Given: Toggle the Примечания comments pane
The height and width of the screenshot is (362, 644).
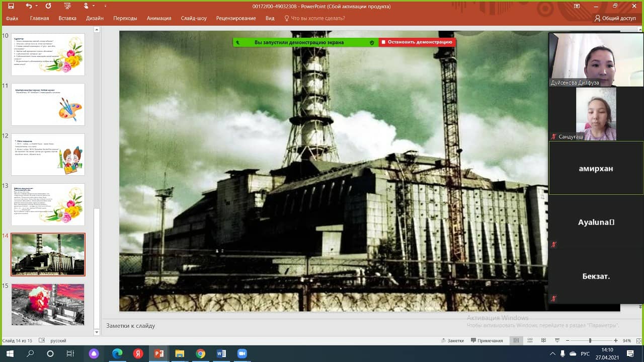Looking at the screenshot, I should [486, 341].
